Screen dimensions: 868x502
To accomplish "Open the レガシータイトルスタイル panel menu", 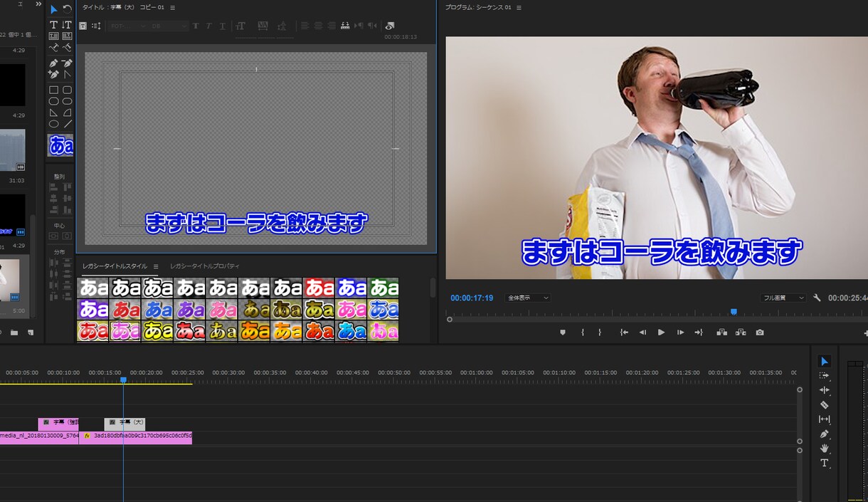I will coord(156,266).
